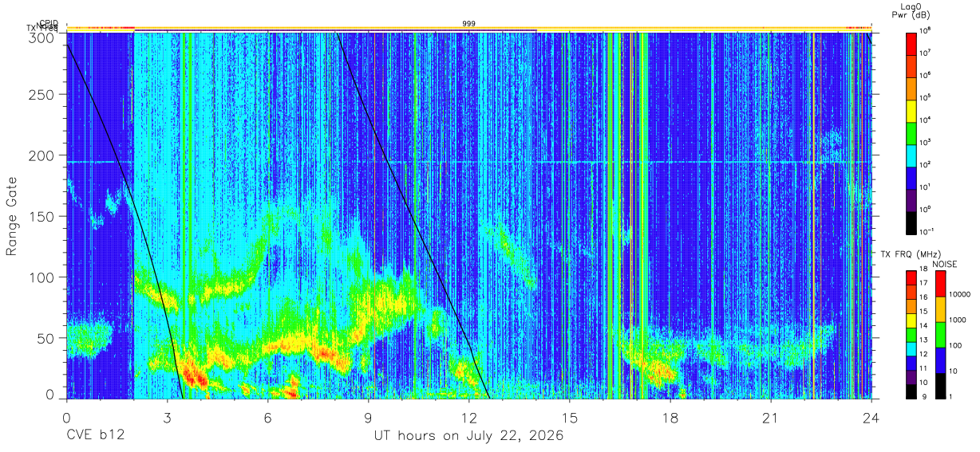The image size is (980, 452).
Task: Click the 12 tick label on UT hours axis
Action: point(468,417)
